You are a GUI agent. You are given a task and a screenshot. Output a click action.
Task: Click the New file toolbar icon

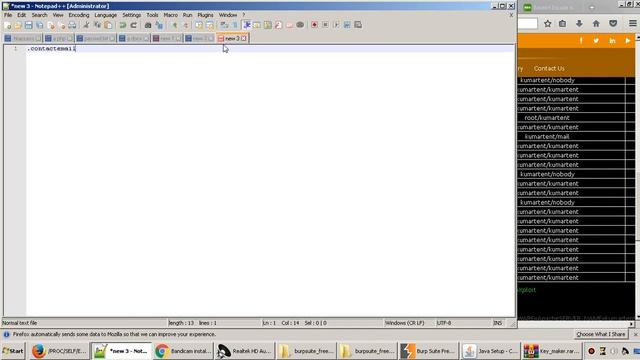tap(7, 25)
